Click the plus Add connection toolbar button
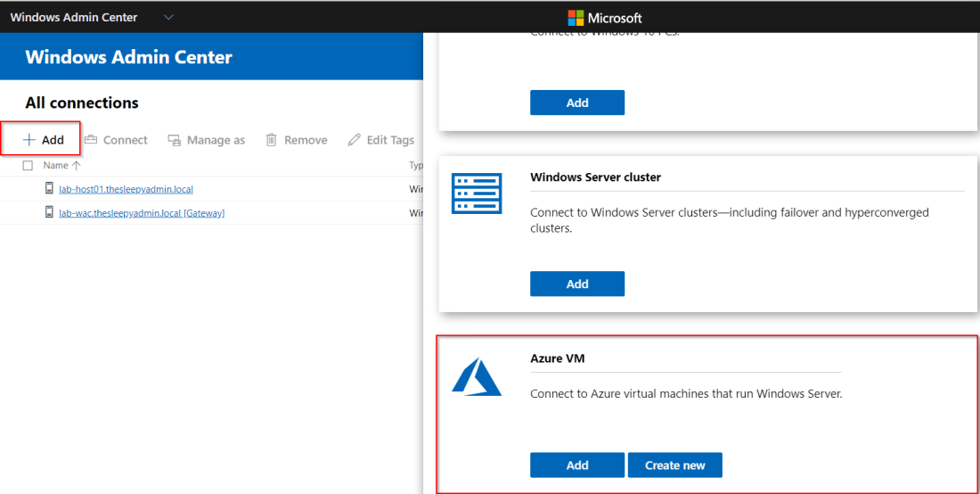Viewport: 980px width, 494px height. pyautogui.click(x=43, y=140)
